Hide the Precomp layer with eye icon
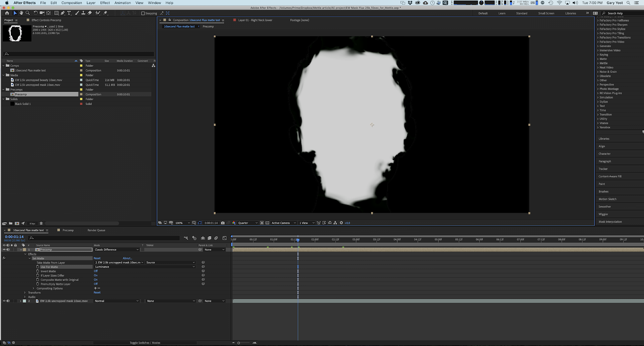 tap(4, 249)
